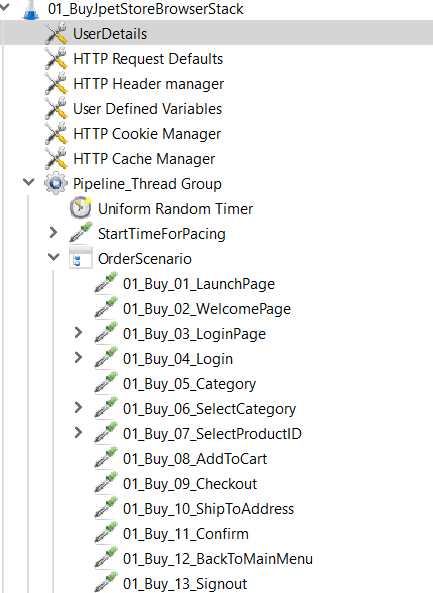
Task: Select 01_Buy_06_SelectCategory request label
Action: pyautogui.click(x=210, y=409)
